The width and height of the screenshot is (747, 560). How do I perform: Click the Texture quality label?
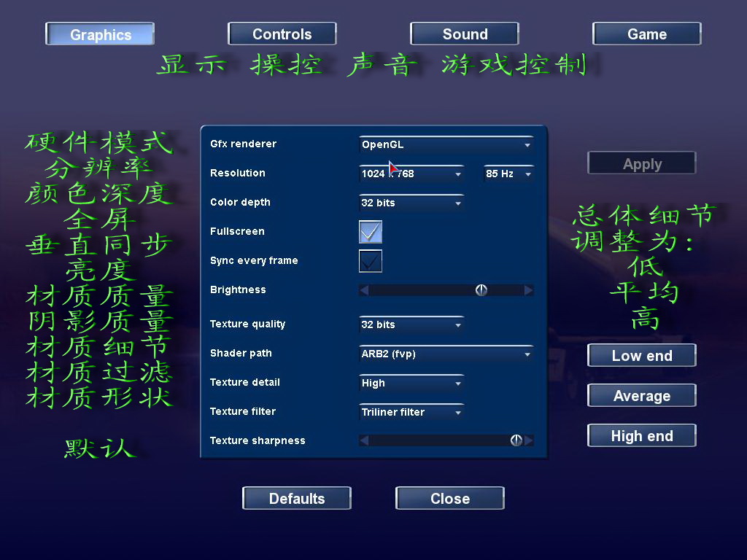point(248,324)
